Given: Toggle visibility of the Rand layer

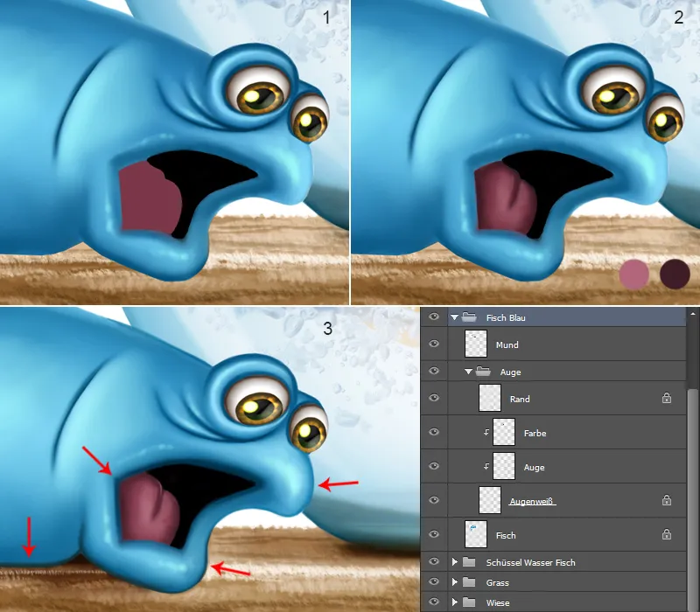Looking at the screenshot, I should click(433, 398).
